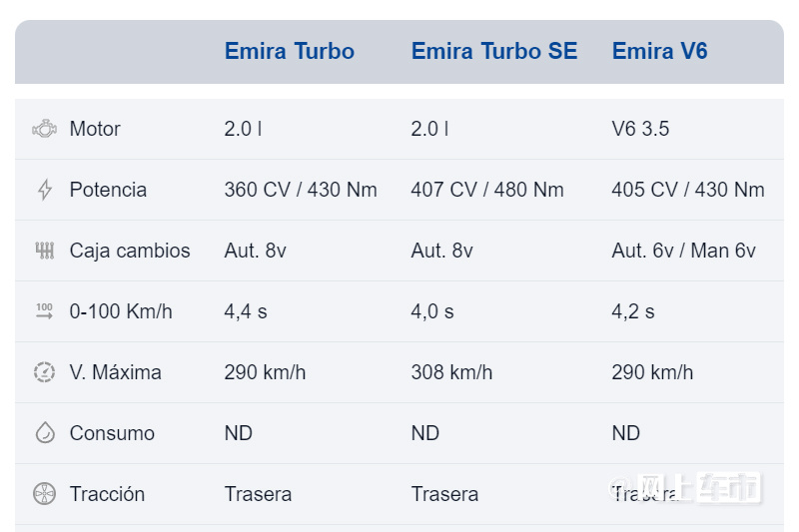Click the 100 arrow icon for acceleration
The width and height of the screenshot is (799, 532).
click(x=44, y=311)
